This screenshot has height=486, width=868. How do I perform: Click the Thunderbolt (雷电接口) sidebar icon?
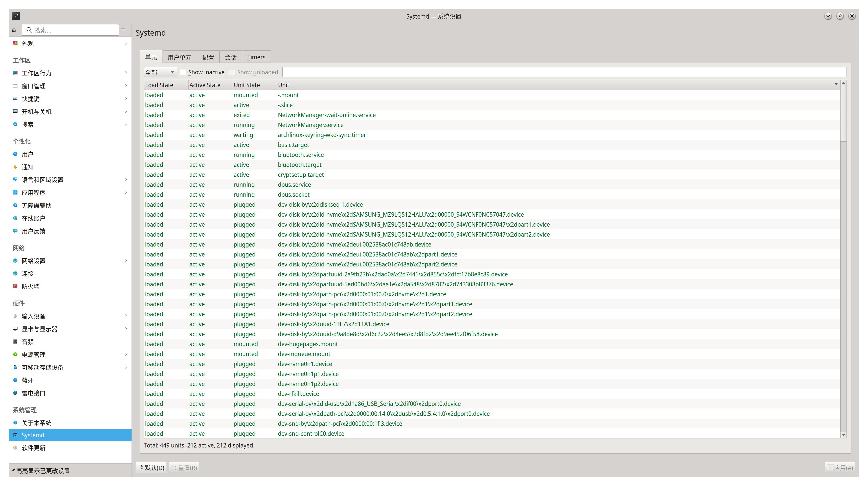15,393
